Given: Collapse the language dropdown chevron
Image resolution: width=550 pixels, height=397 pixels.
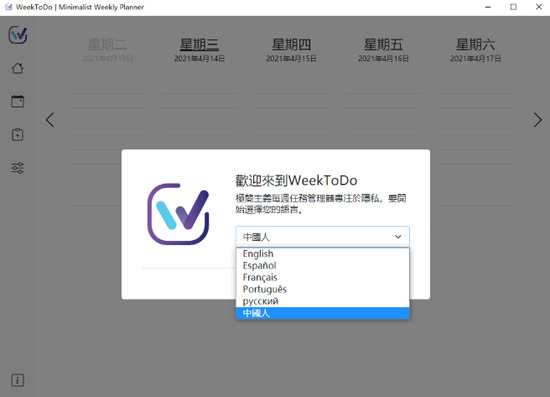Looking at the screenshot, I should tap(398, 237).
